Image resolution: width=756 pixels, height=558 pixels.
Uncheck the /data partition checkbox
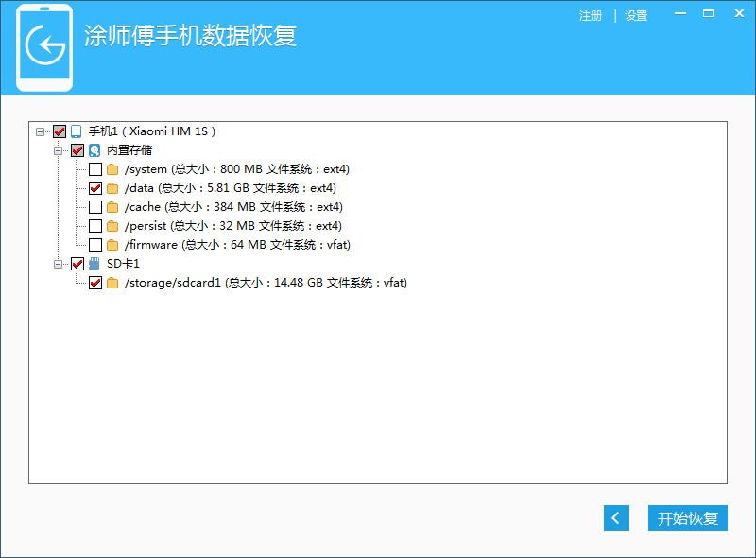pyautogui.click(x=95, y=188)
